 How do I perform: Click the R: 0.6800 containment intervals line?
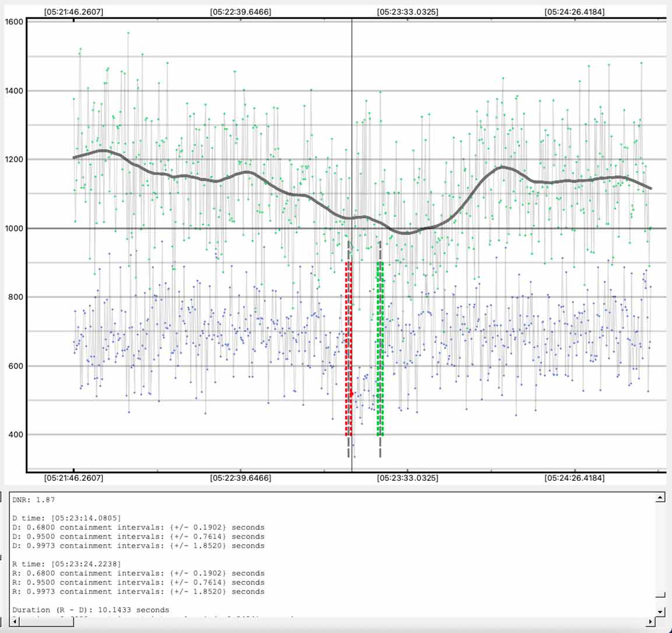pos(138,573)
